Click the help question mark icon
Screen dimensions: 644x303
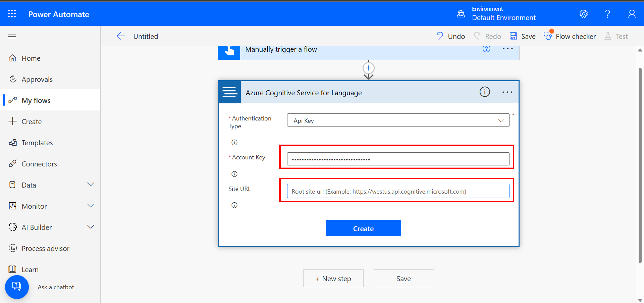tap(608, 14)
